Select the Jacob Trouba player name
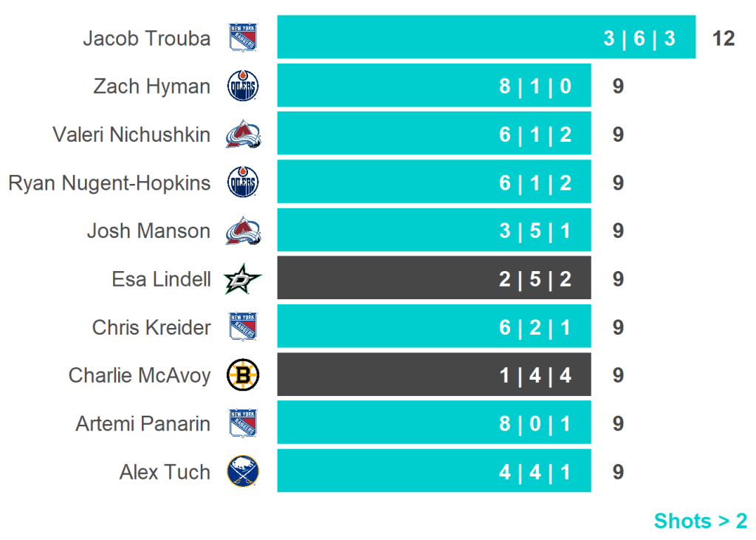The image size is (756, 540). pos(146,38)
